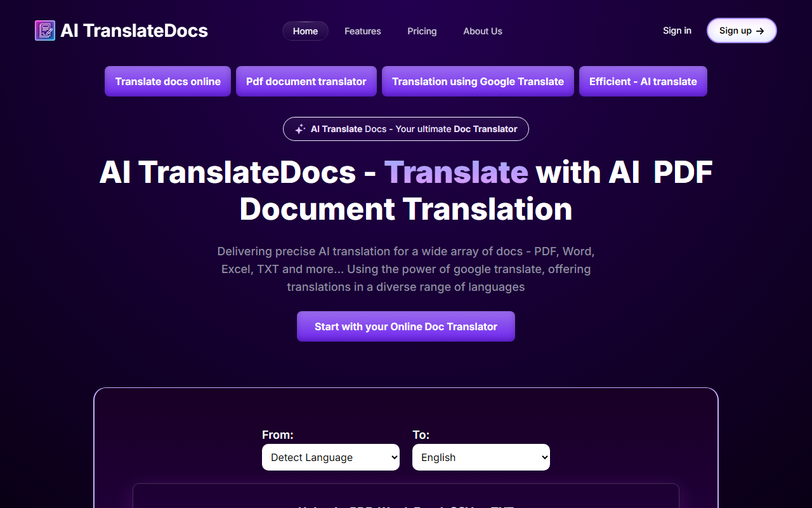
Task: Click the Sign in link
Action: coord(677,30)
